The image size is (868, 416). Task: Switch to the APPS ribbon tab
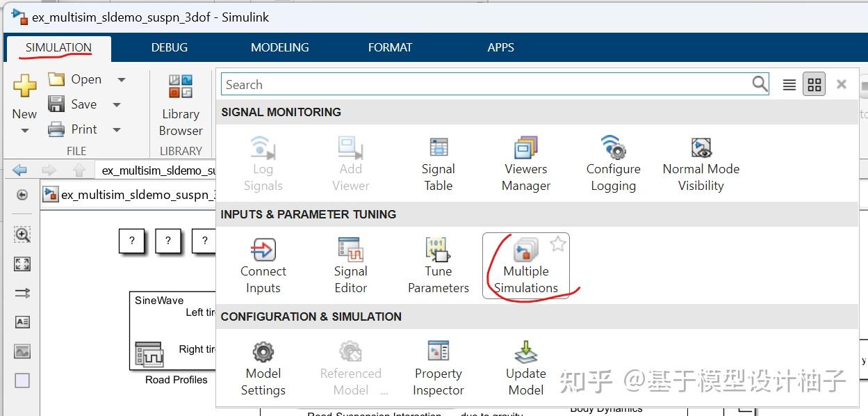(500, 47)
